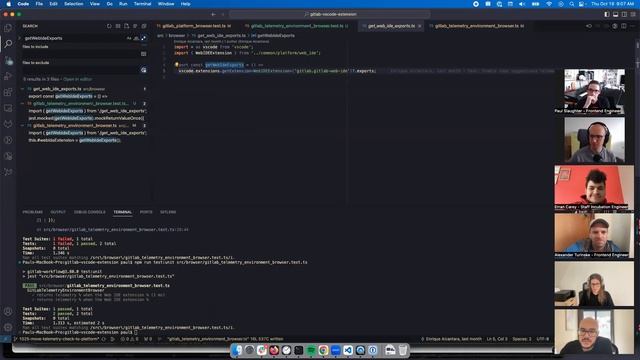Select the 'export const getWebIdeExports' result line

[68, 96]
